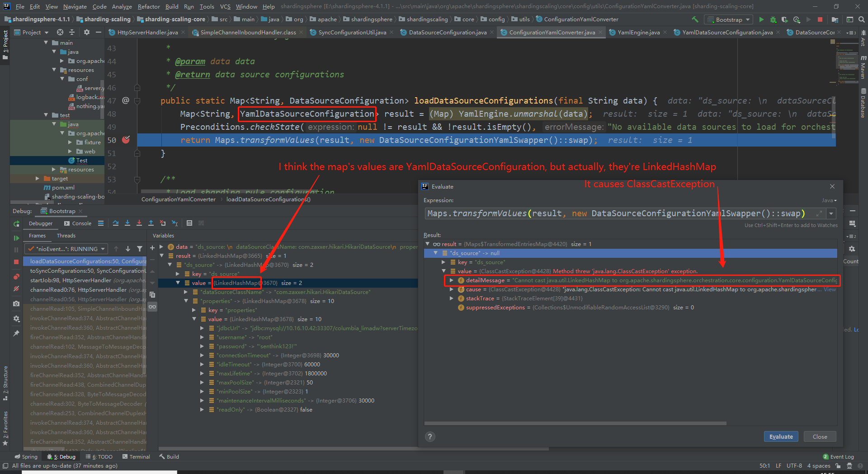Screen dimensions: 868x474
Task: Open Evaluate Expression calculator icon
Action: (189, 223)
